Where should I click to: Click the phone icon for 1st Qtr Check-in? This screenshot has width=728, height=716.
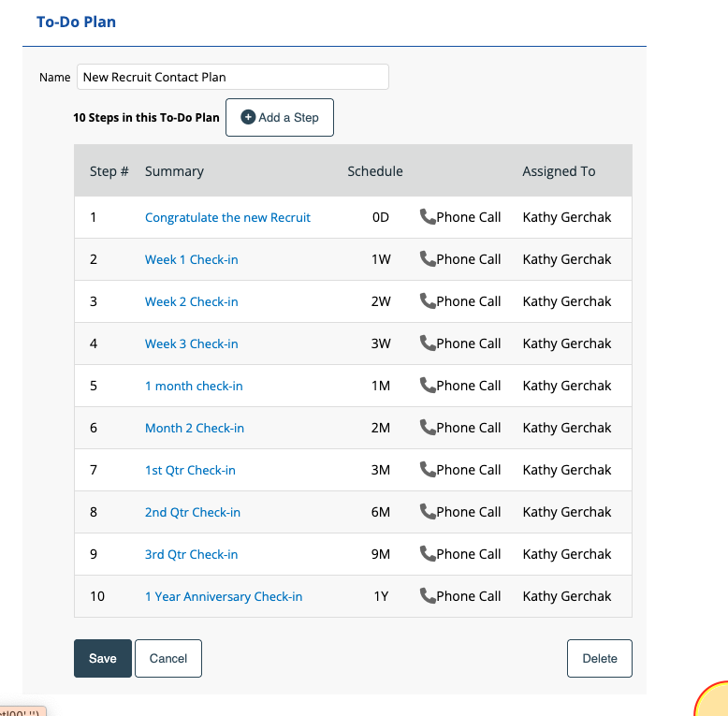click(x=428, y=470)
